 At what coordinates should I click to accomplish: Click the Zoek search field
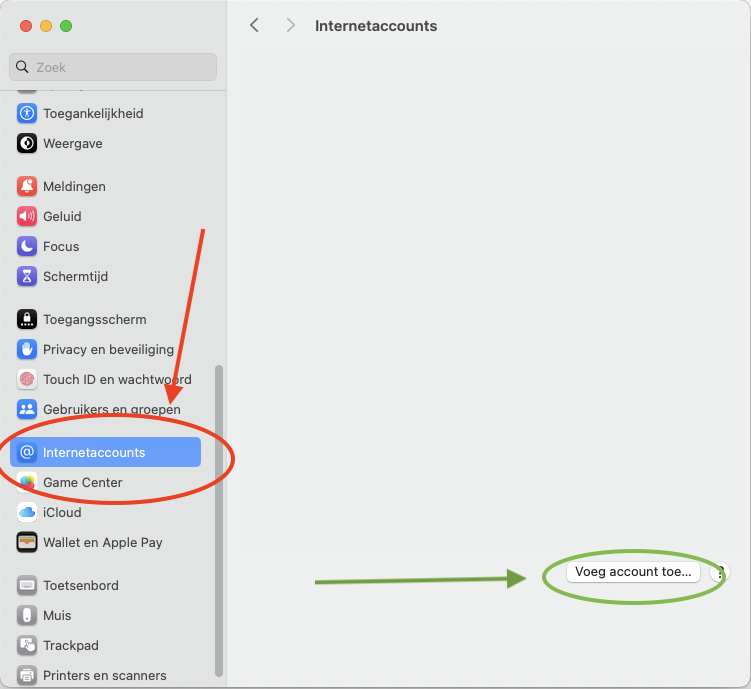click(x=113, y=67)
